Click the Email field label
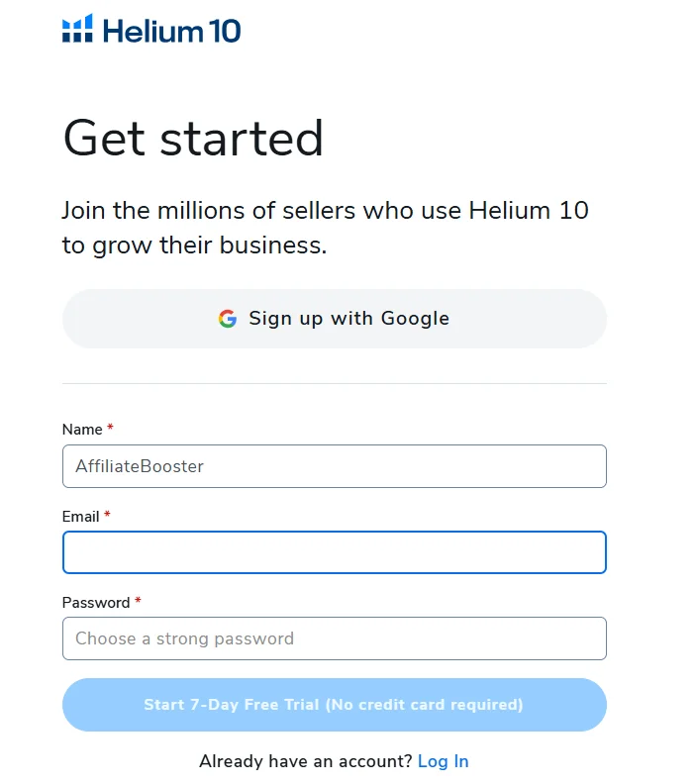Viewport: 696px width, 784px height. [x=80, y=517]
